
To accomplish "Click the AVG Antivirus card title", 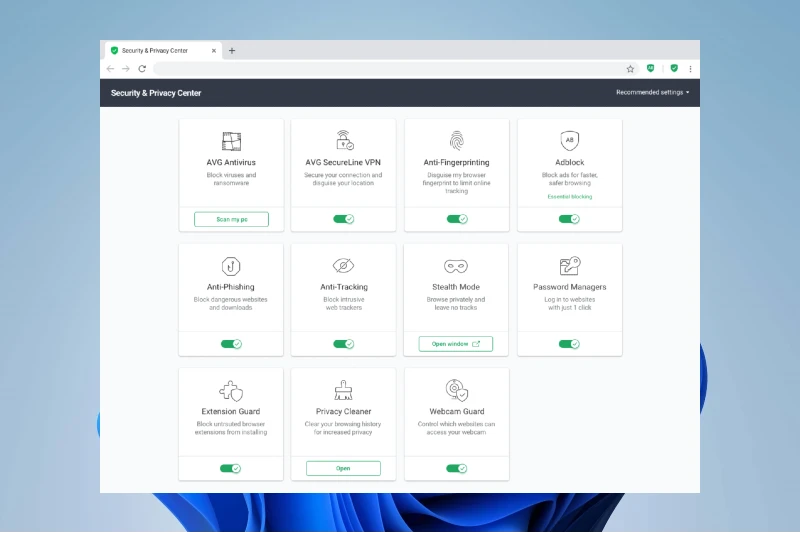I will [231, 162].
